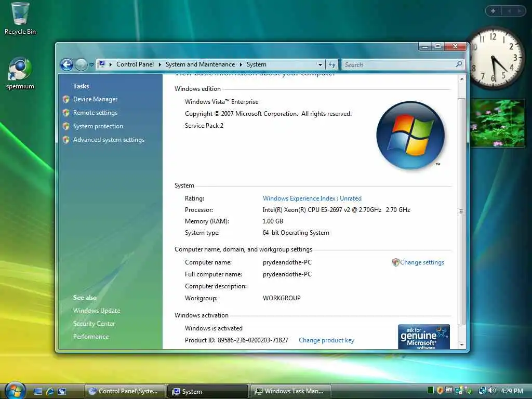Click the Windows Vista logo image
532x399 pixels.
coord(410,135)
